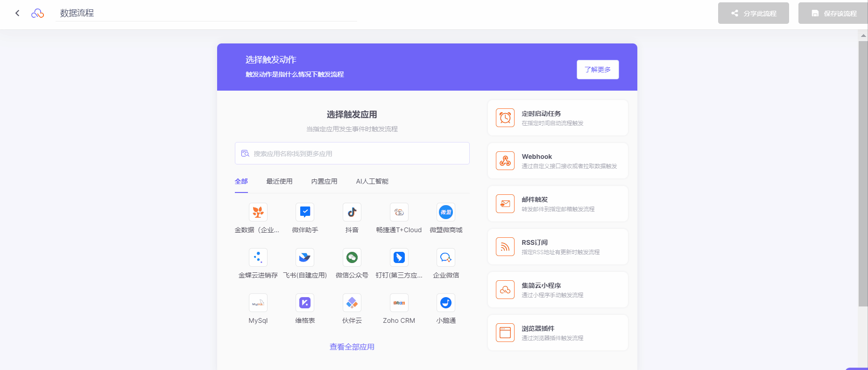Click the 邮件触发 envelope icon

click(x=505, y=204)
